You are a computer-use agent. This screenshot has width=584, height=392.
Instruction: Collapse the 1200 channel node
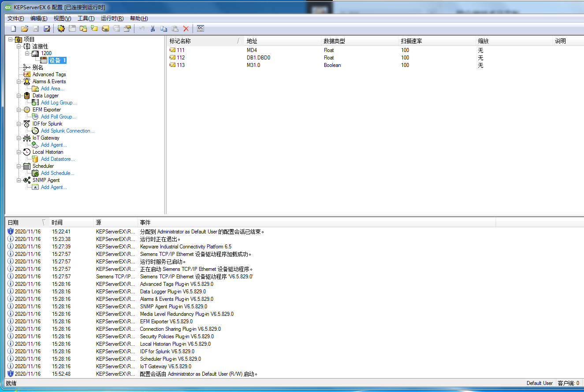[x=27, y=53]
